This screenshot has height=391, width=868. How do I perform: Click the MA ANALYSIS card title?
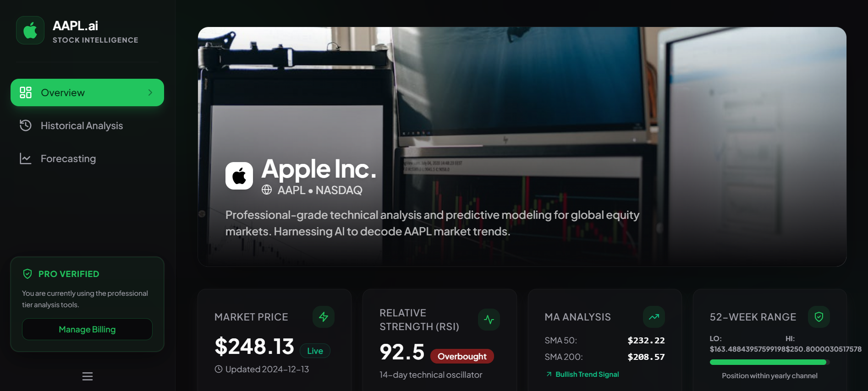tap(577, 317)
